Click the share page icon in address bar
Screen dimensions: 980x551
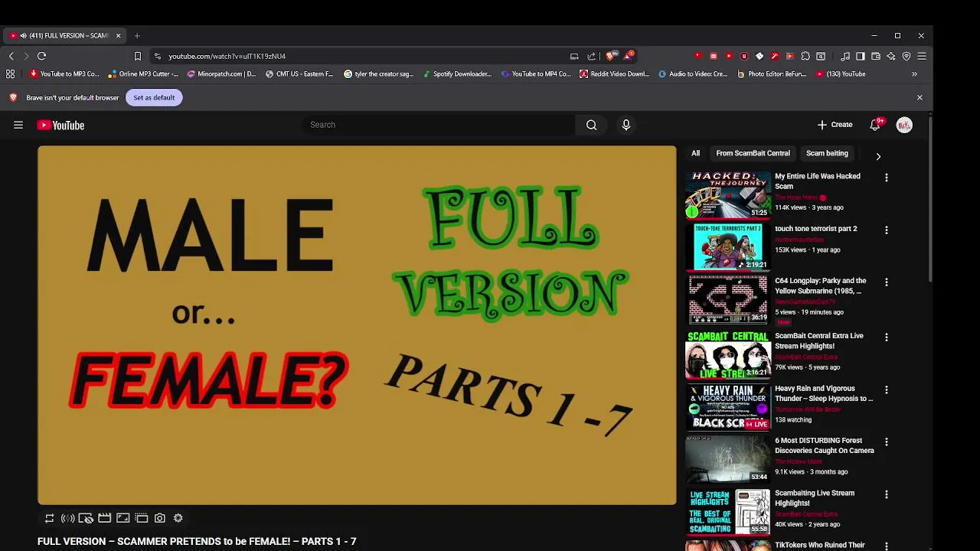(591, 56)
